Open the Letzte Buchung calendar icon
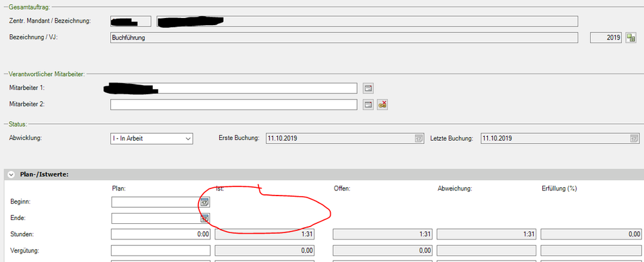Screen dimensions: 644x262 pyautogui.click(x=634, y=138)
